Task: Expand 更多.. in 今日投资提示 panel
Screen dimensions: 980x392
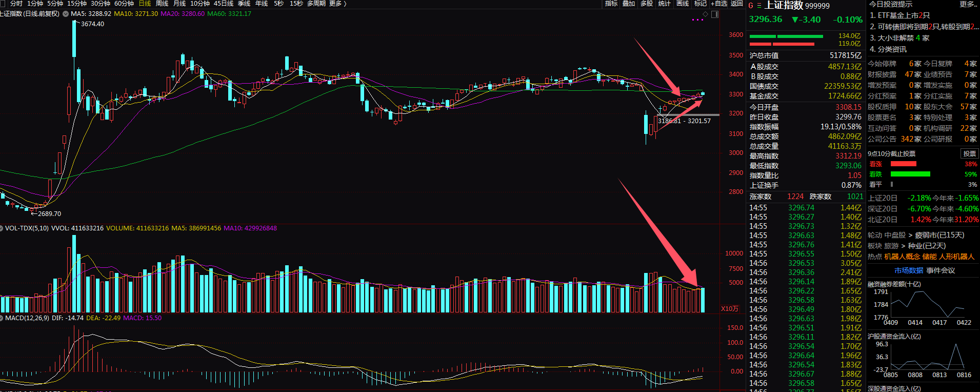Action: coord(969,4)
